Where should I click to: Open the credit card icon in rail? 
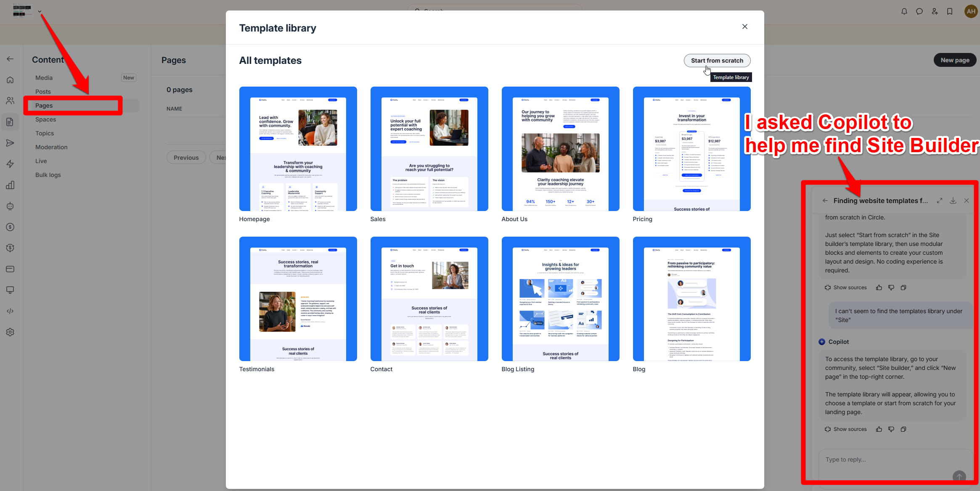(x=10, y=269)
